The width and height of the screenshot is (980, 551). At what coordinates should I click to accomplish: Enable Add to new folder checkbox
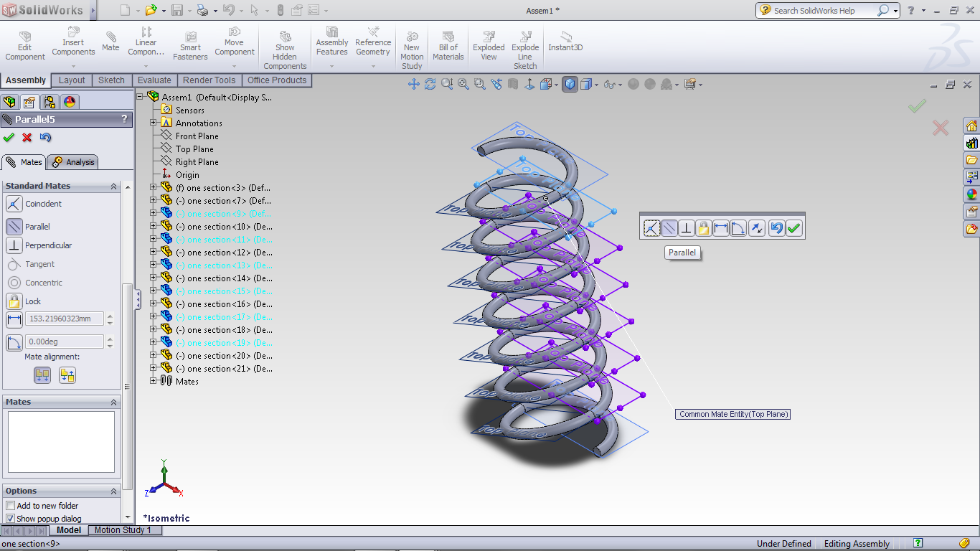pos(11,506)
